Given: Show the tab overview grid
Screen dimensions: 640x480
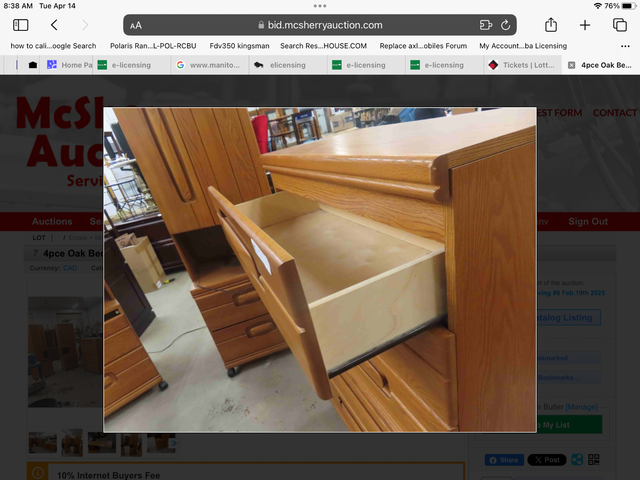Looking at the screenshot, I should coord(619,25).
